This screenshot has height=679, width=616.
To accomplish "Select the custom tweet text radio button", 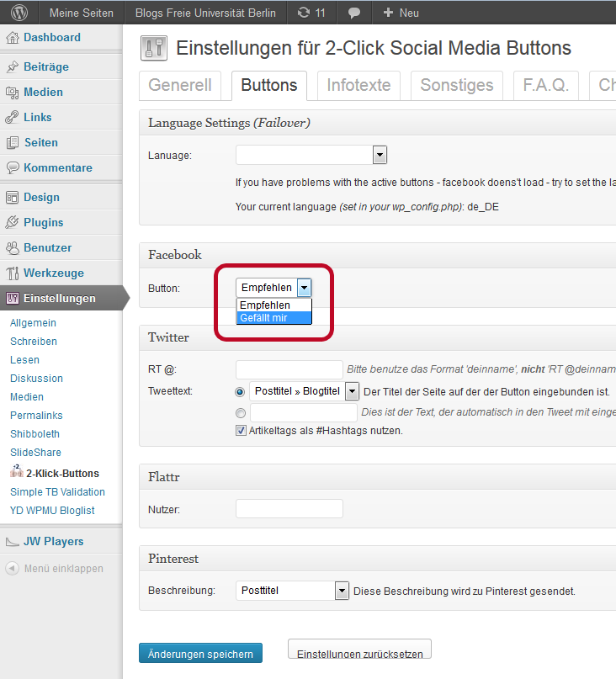I will (241, 413).
